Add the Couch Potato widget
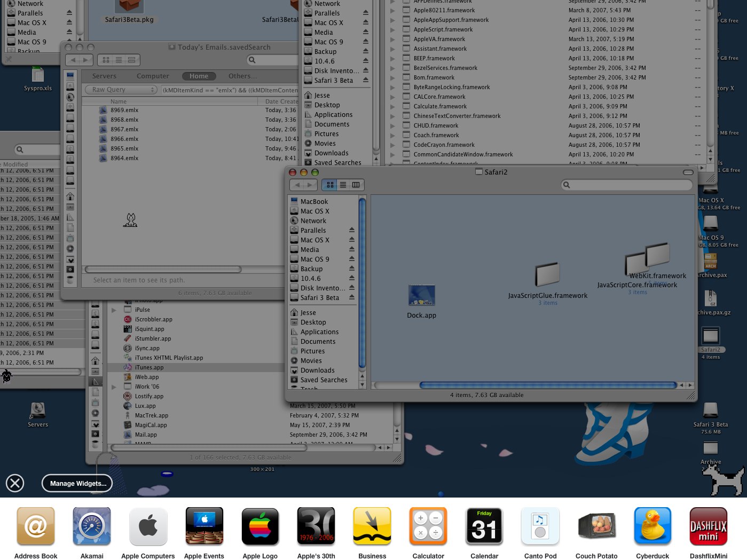Screen dimensions: 747x560 596,526
